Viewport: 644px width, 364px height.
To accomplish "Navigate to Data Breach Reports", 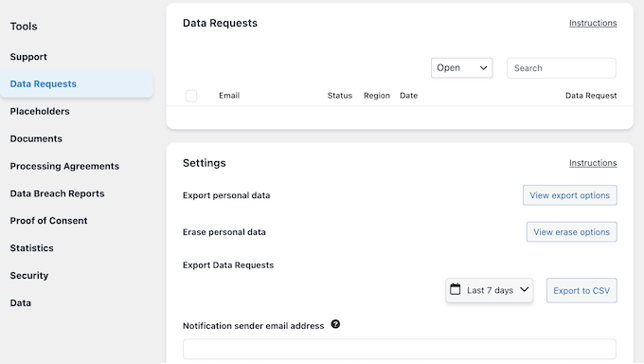I will [x=57, y=193].
